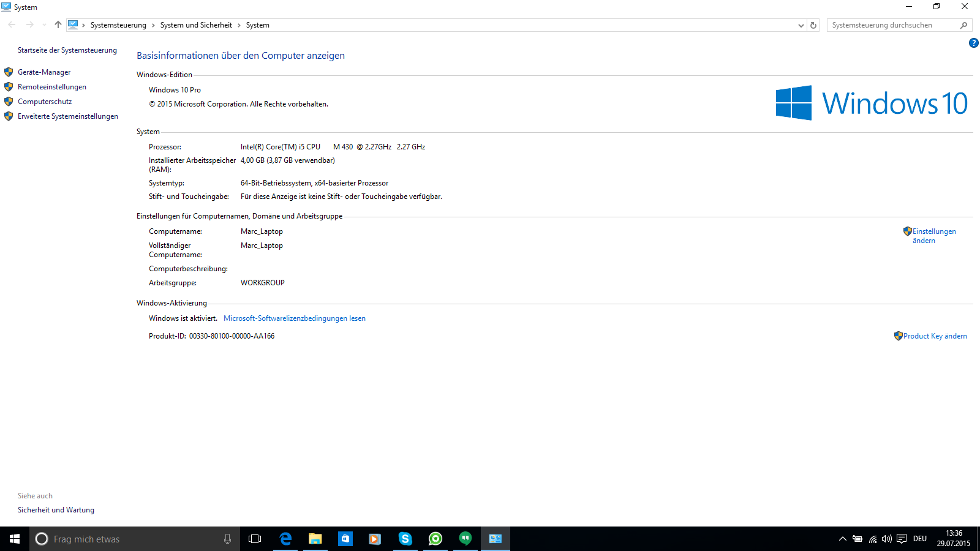Expand chevron after System und Sicherheit

coord(239,25)
